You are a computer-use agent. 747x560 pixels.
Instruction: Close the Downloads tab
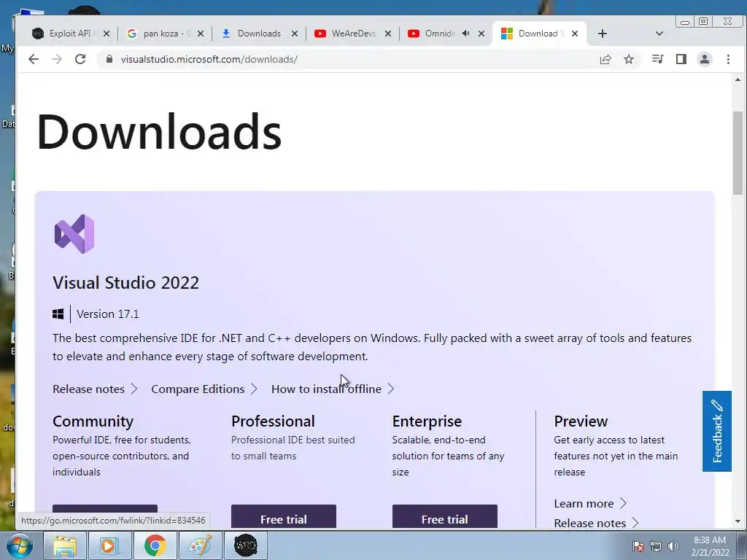pyautogui.click(x=295, y=34)
